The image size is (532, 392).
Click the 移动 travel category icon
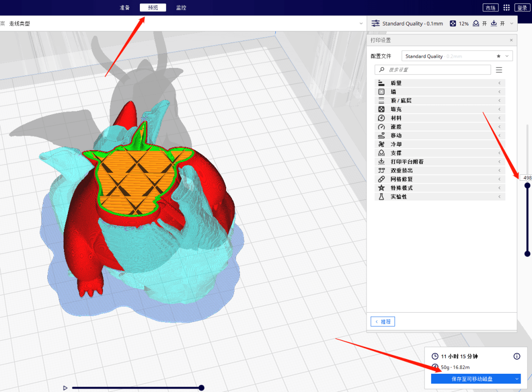point(381,135)
